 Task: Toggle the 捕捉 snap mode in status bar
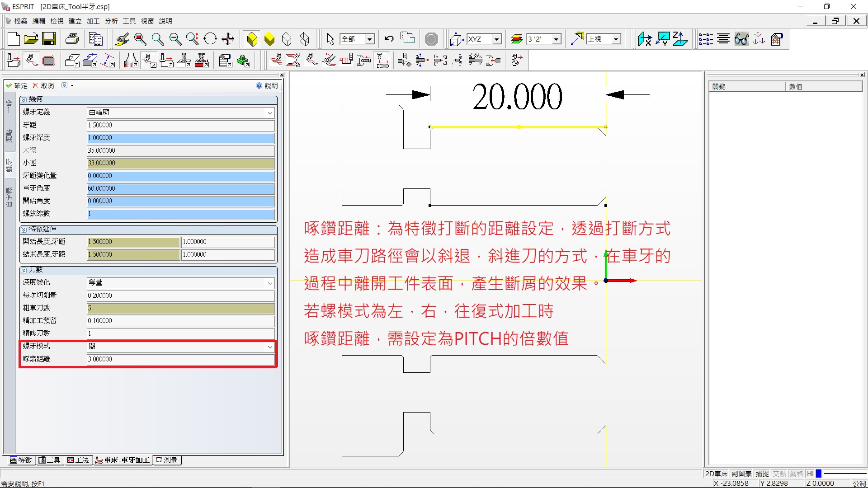coord(762,474)
